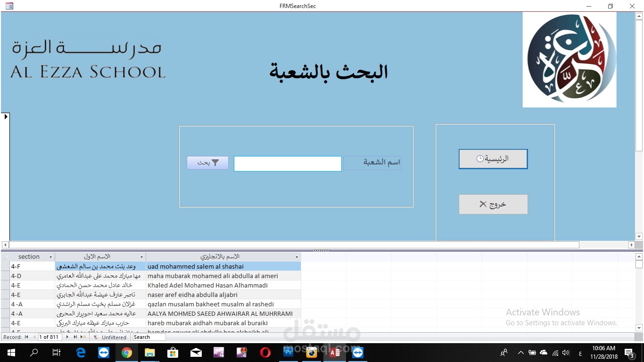
Task: Click the form vertical scrollbar down arrow
Action: pos(639,237)
